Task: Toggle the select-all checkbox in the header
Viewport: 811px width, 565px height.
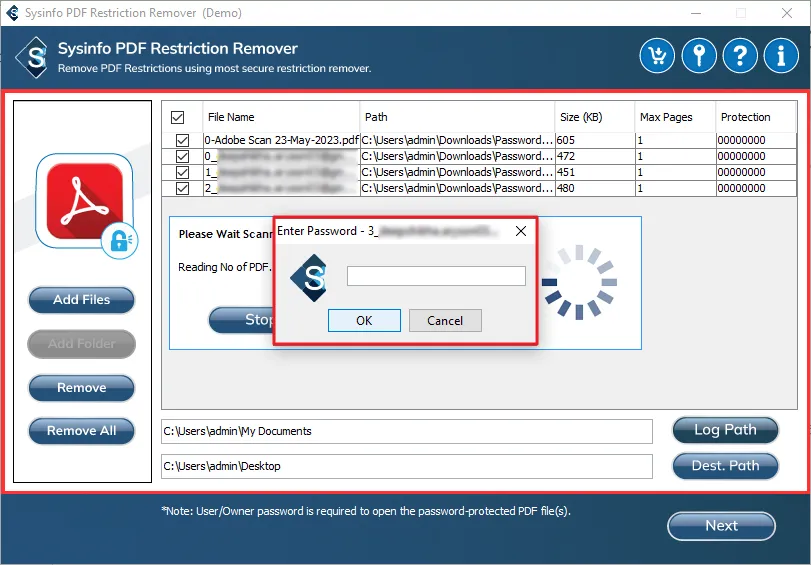Action: click(177, 117)
